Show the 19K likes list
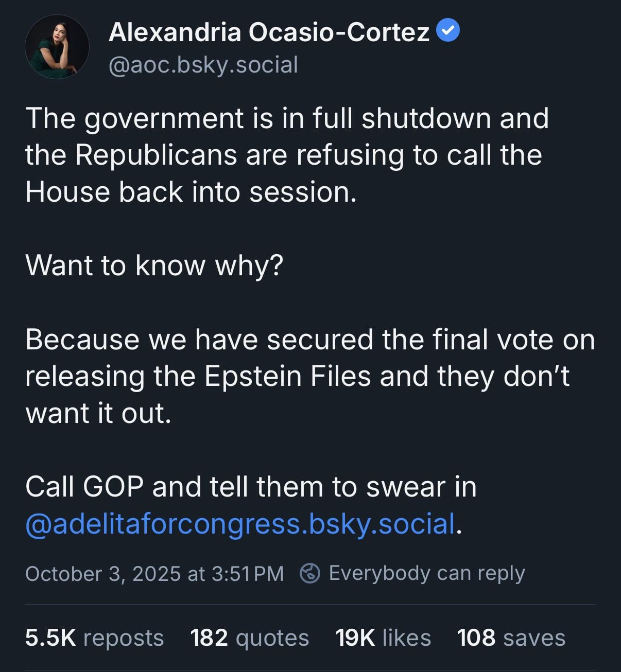Viewport: 621px width, 672px height. pyautogui.click(x=383, y=638)
